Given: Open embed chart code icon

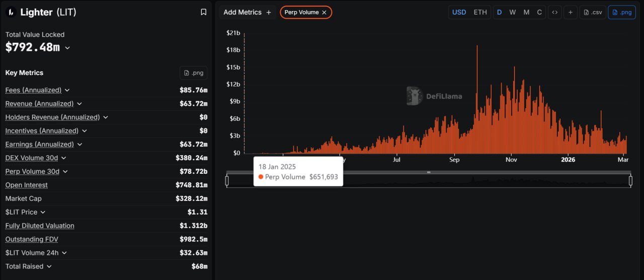Looking at the screenshot, I should 554,12.
